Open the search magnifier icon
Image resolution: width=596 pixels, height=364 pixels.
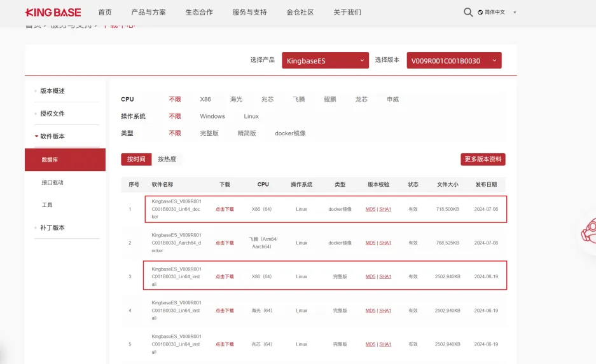pos(468,13)
